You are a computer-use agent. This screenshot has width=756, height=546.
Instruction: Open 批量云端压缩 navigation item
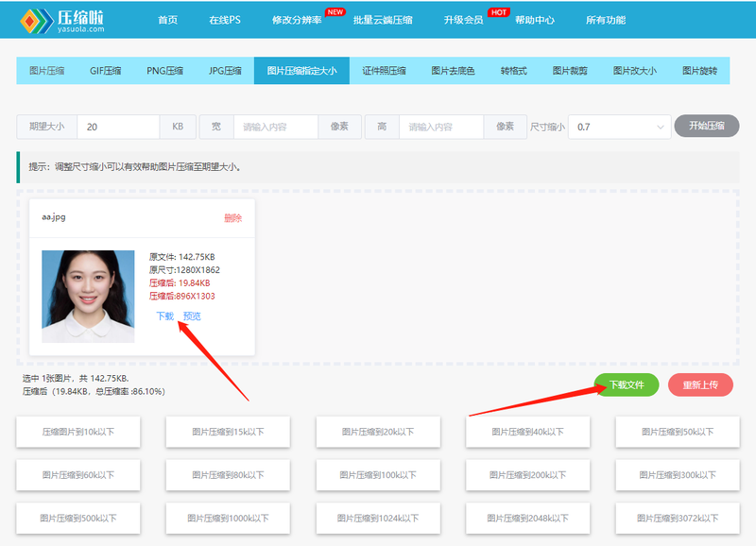point(383,20)
